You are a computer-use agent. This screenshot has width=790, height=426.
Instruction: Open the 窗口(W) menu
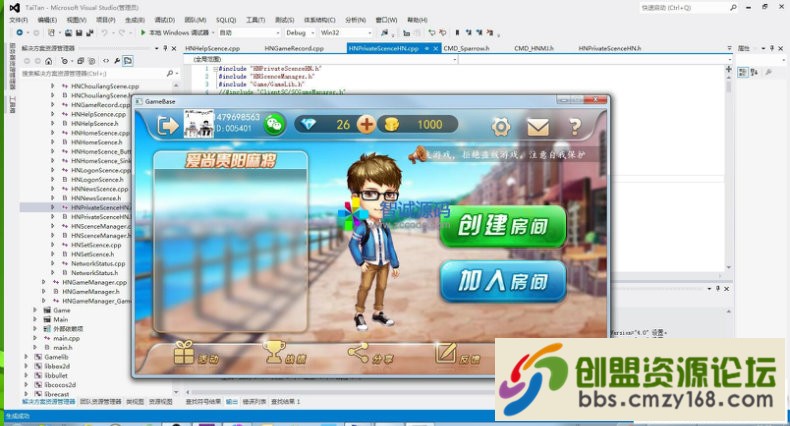tap(386, 20)
